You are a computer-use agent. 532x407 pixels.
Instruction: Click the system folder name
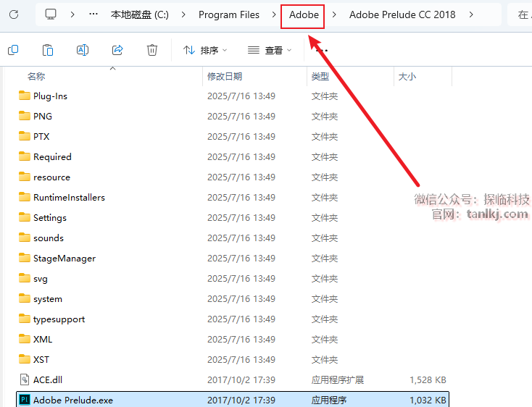tap(48, 299)
